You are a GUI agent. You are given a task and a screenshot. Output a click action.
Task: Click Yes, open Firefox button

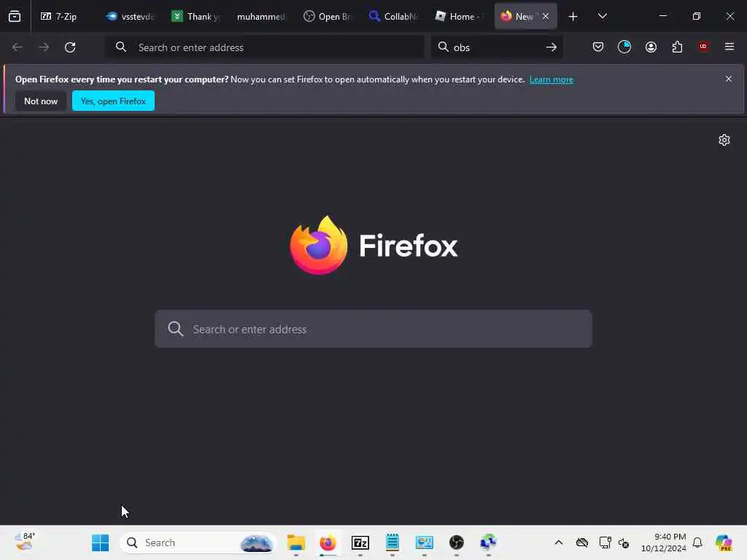tap(113, 101)
